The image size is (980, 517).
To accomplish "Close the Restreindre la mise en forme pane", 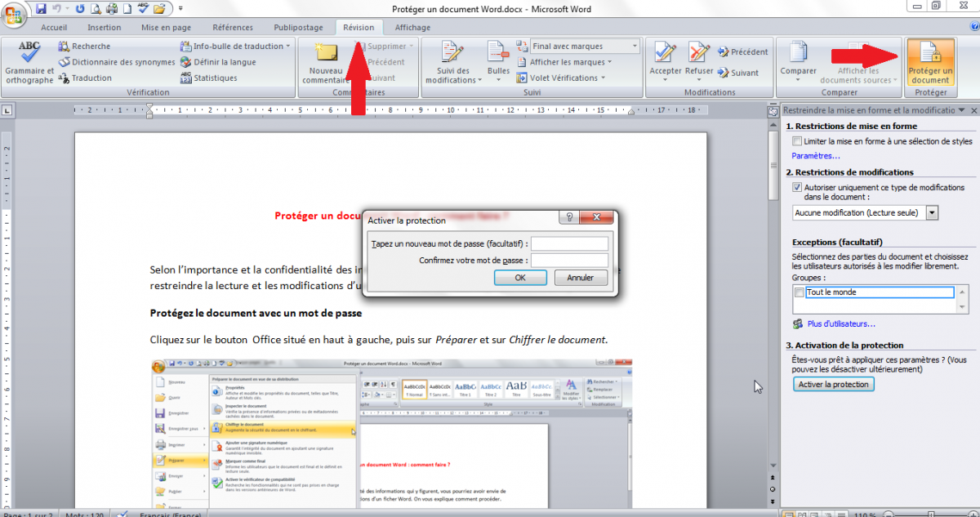I will tap(973, 109).
